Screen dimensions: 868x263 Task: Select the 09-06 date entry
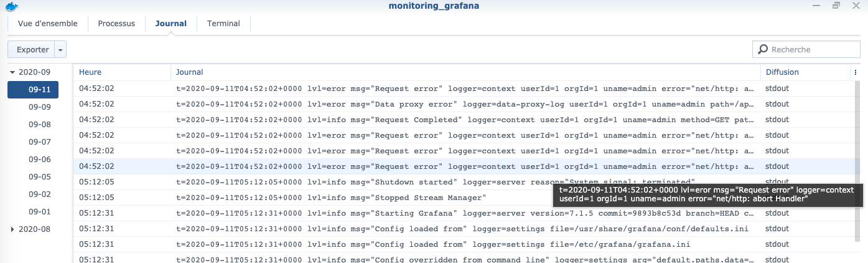[x=39, y=160]
